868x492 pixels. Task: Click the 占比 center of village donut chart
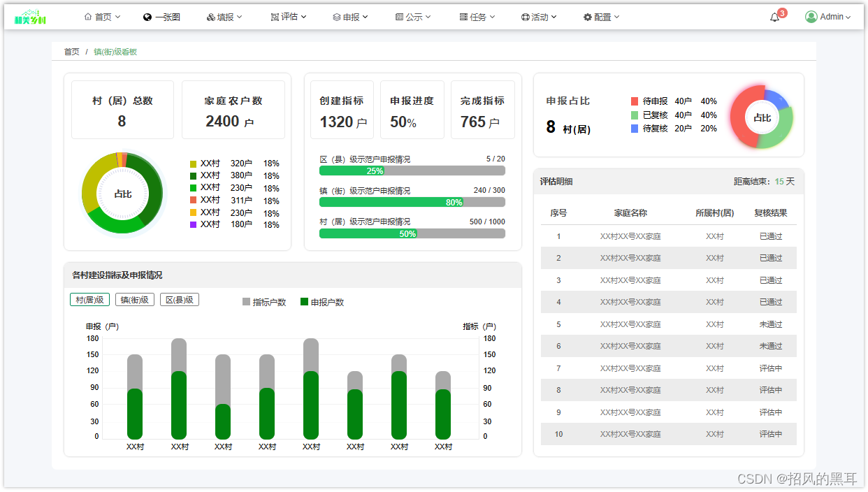122,194
